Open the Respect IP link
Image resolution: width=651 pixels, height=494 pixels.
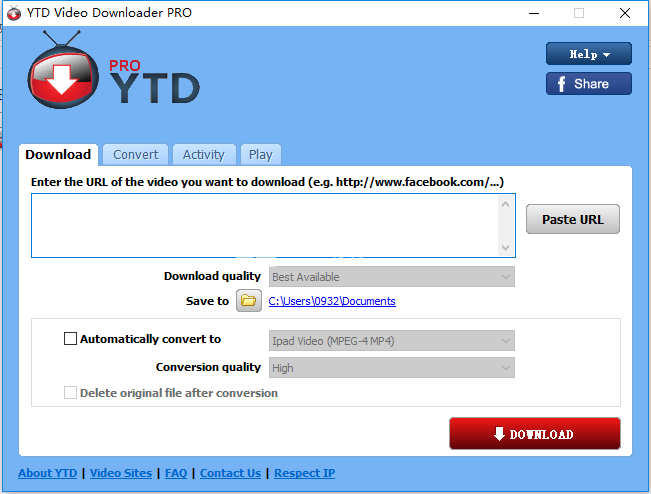[x=304, y=473]
